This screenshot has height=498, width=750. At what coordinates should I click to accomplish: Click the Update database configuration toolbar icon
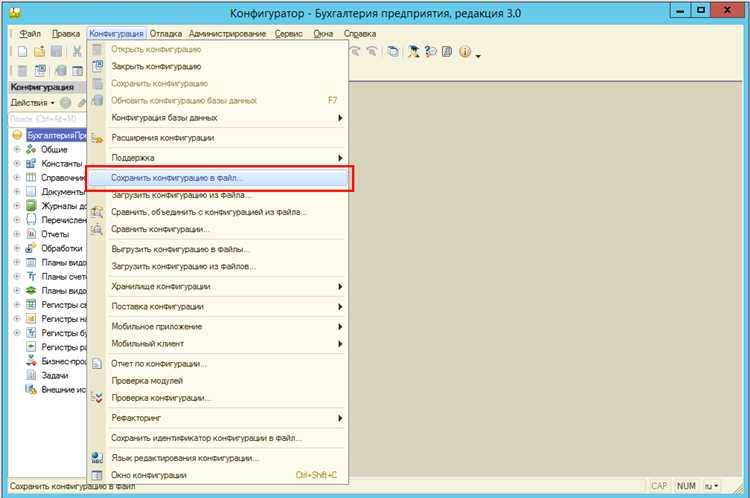coord(61,71)
